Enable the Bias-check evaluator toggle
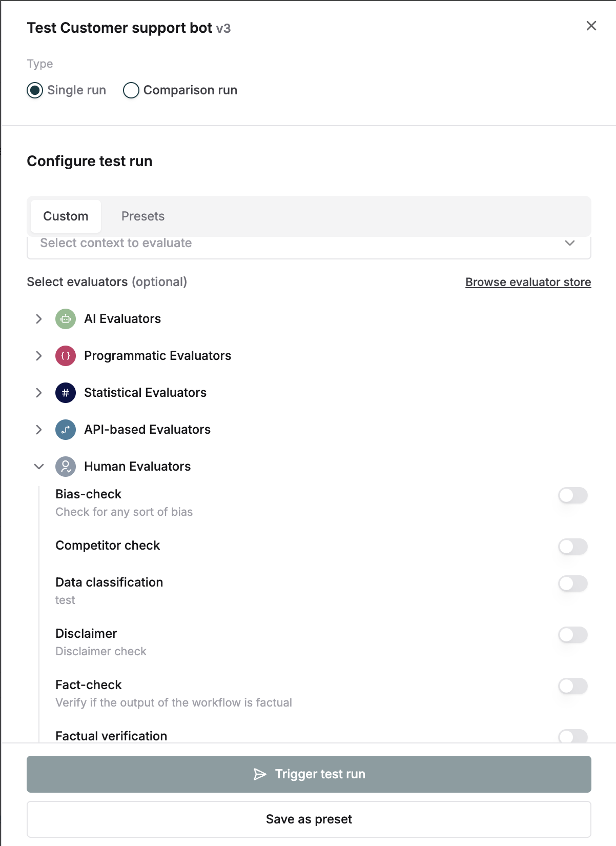The width and height of the screenshot is (616, 846). tap(572, 495)
